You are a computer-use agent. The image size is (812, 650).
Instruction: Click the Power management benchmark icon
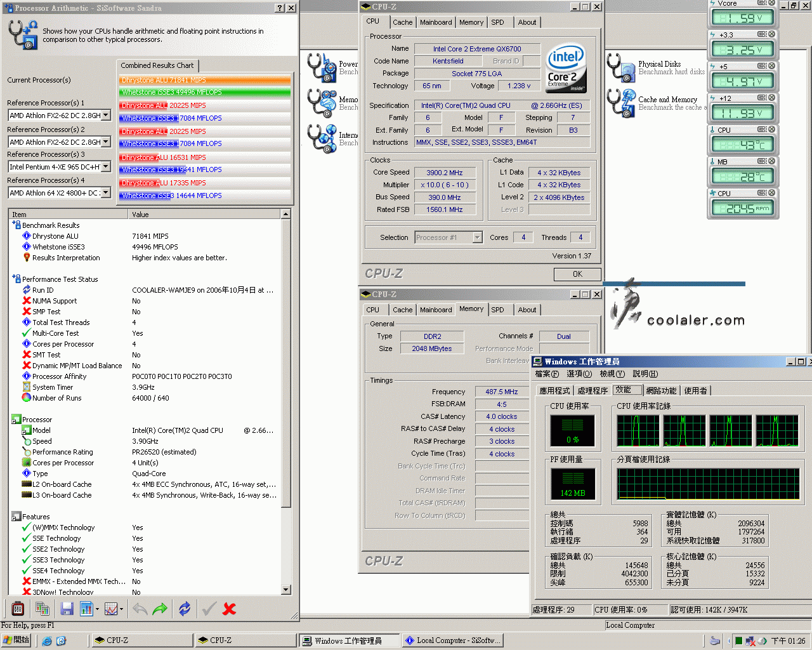[x=321, y=68]
